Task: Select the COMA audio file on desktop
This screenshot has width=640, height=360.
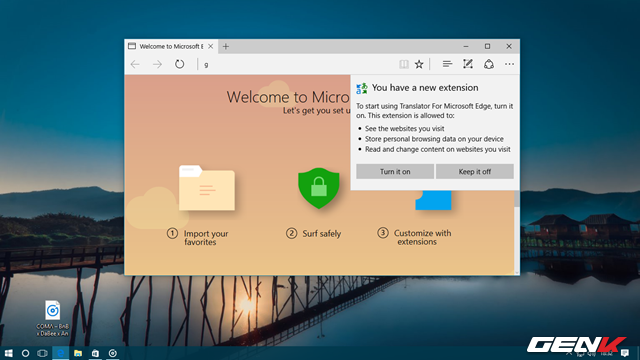Action: 53,318
